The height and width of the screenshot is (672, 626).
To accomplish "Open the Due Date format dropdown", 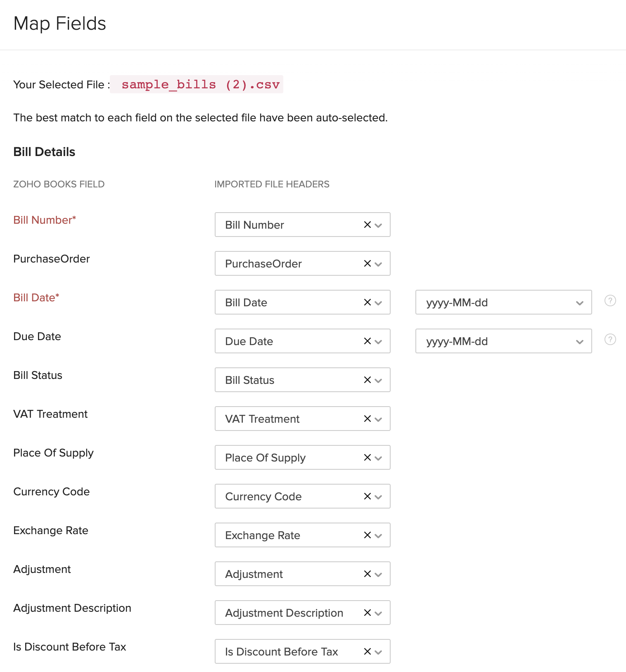I will [503, 341].
